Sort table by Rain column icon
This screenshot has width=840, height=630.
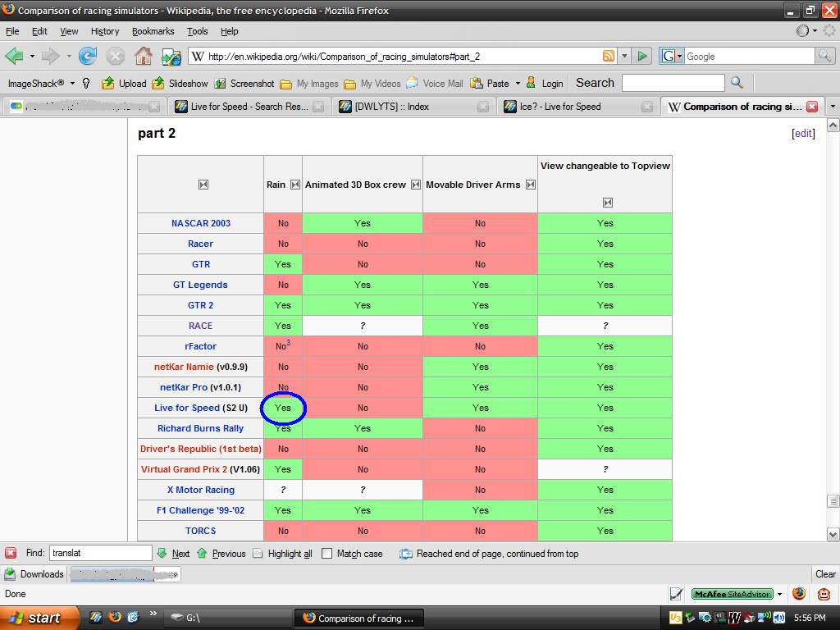[x=294, y=185]
